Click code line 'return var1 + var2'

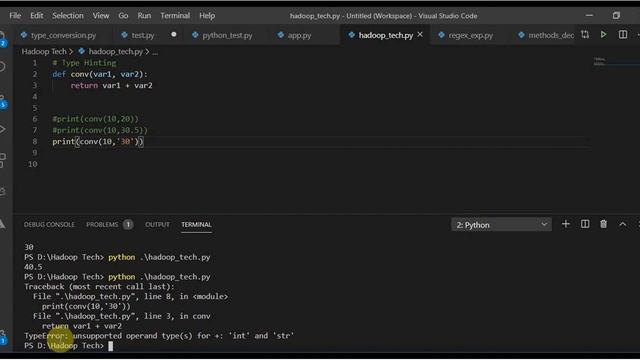coord(111,85)
